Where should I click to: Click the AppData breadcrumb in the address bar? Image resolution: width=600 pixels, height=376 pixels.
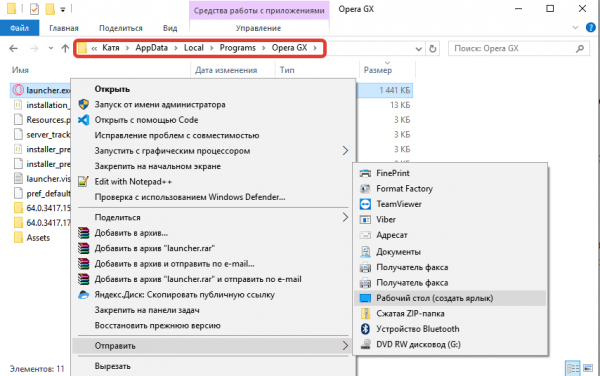152,48
